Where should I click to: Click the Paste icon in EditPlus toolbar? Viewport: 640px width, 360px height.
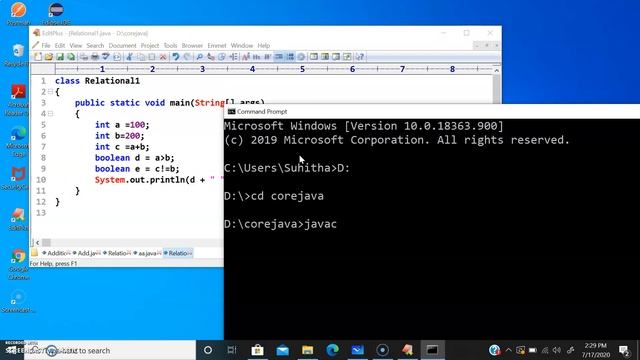pyautogui.click(x=152, y=57)
